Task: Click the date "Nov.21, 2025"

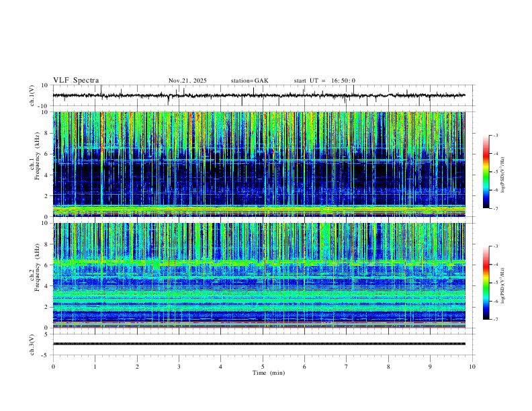Action: pyautogui.click(x=187, y=81)
